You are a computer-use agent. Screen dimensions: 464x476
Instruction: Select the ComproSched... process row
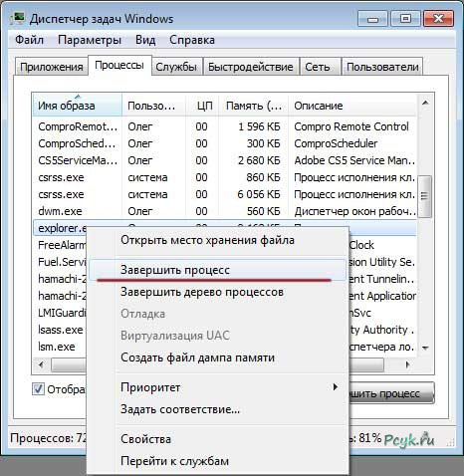[224, 143]
